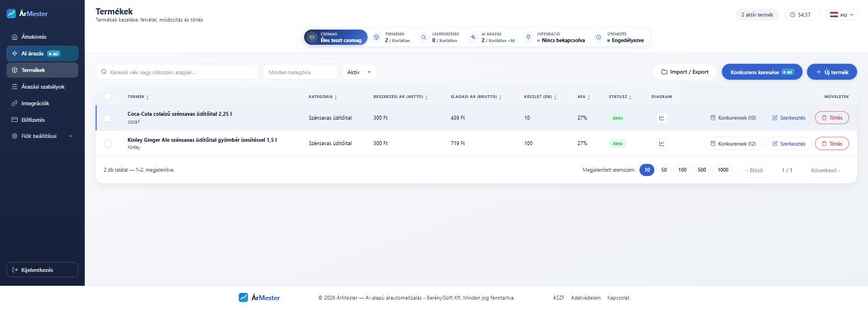The height and width of the screenshot is (309, 868).
Task: Click the 2 aktív termék badge
Action: 757,15
